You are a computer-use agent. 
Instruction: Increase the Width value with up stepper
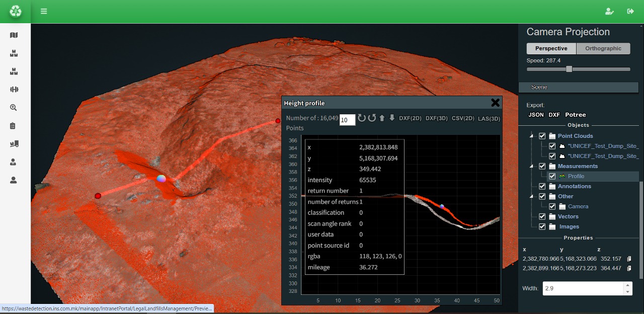(627, 285)
